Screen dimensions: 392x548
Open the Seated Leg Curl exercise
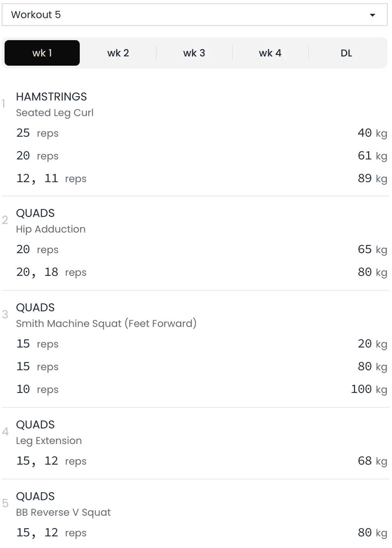pos(55,113)
